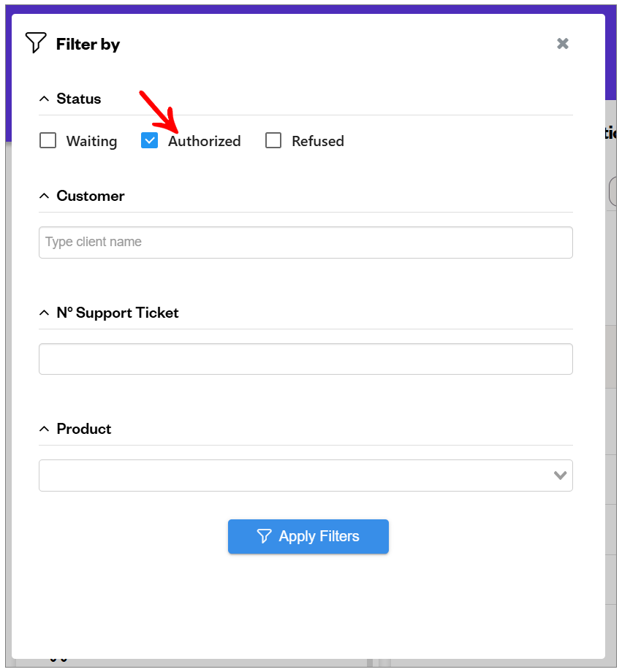The width and height of the screenshot is (622, 672).
Task: Click the funnel icon beside Filter by
Action: point(36,43)
